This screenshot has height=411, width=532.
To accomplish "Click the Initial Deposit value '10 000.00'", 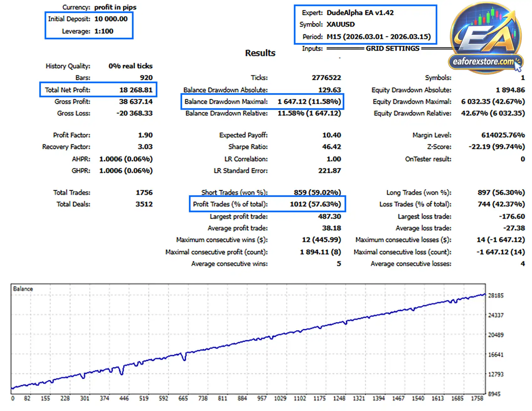I will (x=111, y=19).
